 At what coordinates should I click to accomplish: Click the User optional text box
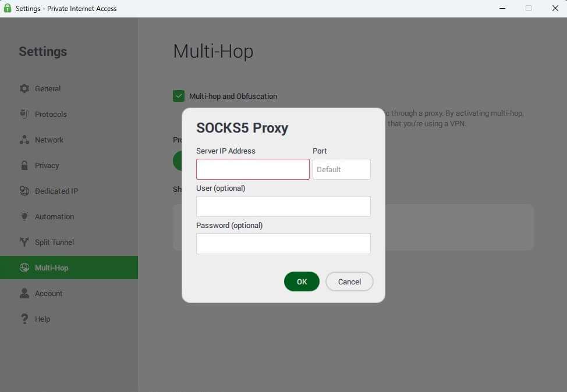283,206
